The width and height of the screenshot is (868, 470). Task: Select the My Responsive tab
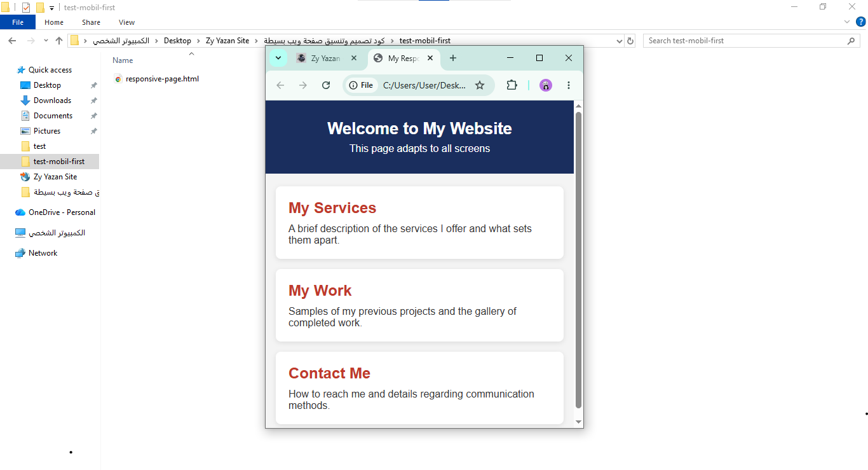coord(404,58)
